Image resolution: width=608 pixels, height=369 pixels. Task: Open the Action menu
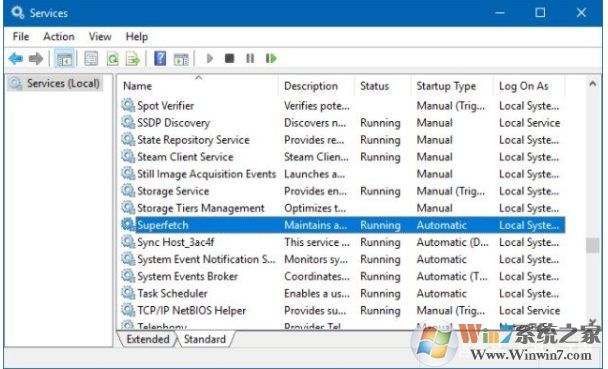click(59, 36)
